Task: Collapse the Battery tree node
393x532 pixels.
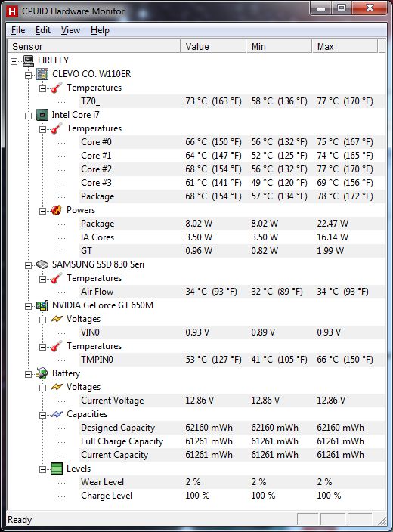Action: pos(28,374)
